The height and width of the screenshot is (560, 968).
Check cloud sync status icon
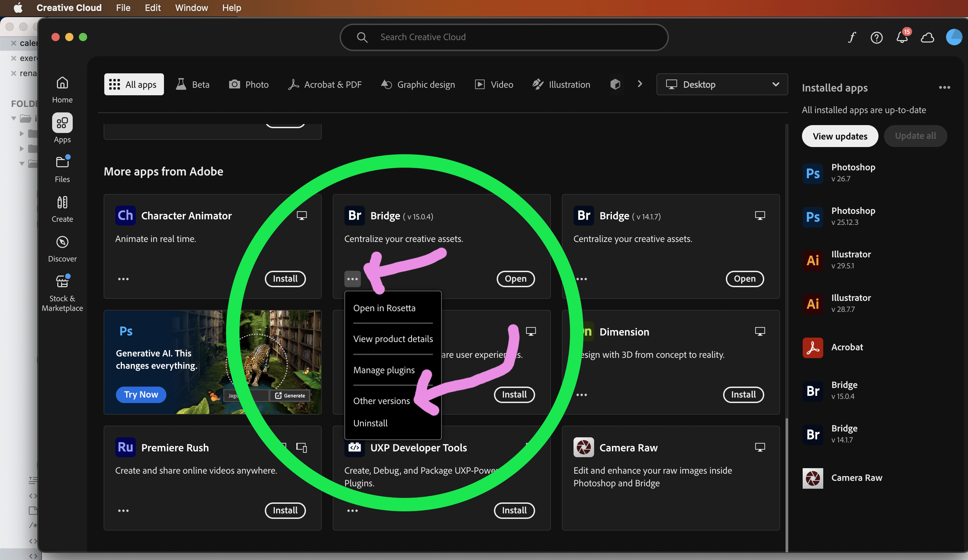[x=927, y=38]
